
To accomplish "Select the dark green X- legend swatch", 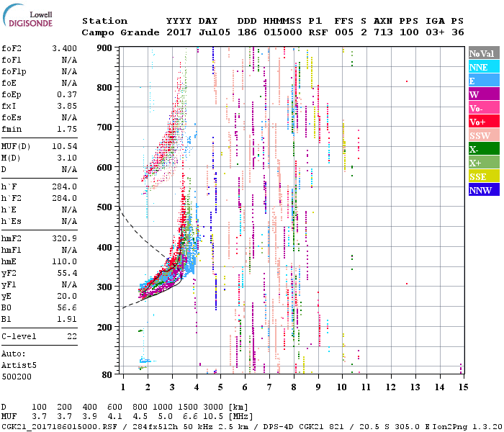I will point(484,149).
